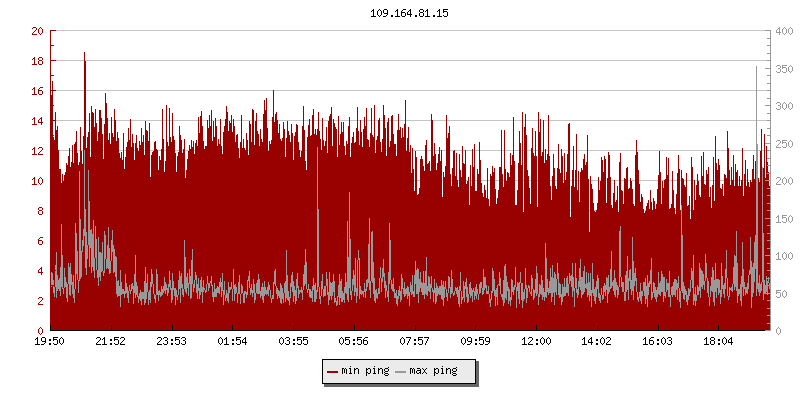This screenshot has width=800, height=400.
Task: Select the 03:55 time axis label
Action: 293,341
